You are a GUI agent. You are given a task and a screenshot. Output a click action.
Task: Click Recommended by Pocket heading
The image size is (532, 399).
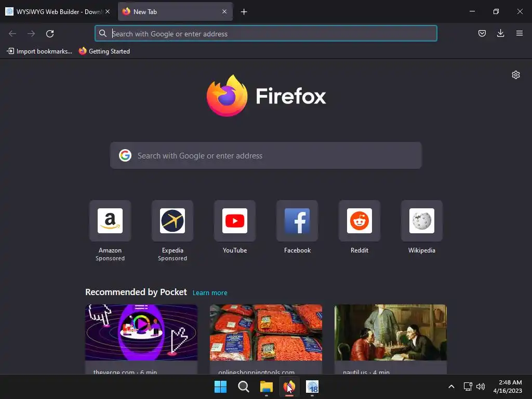click(136, 292)
